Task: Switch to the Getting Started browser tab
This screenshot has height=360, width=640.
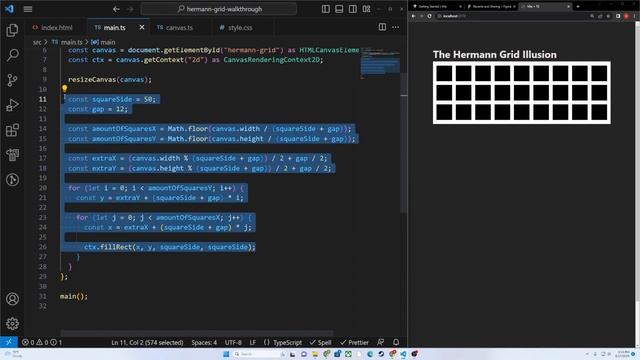Action: 437,7
